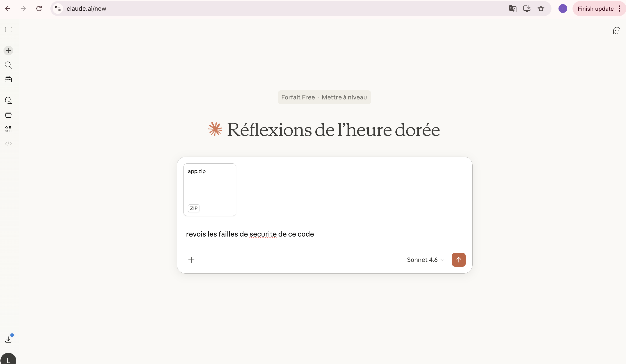This screenshot has height=364, width=626.
Task: Click the install app icon in the toolbar
Action: (527, 9)
